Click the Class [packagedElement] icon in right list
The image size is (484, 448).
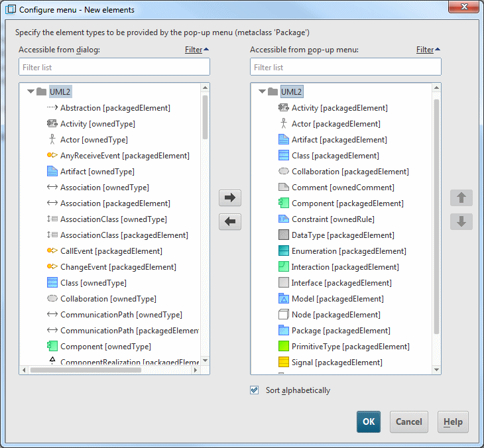tap(284, 155)
